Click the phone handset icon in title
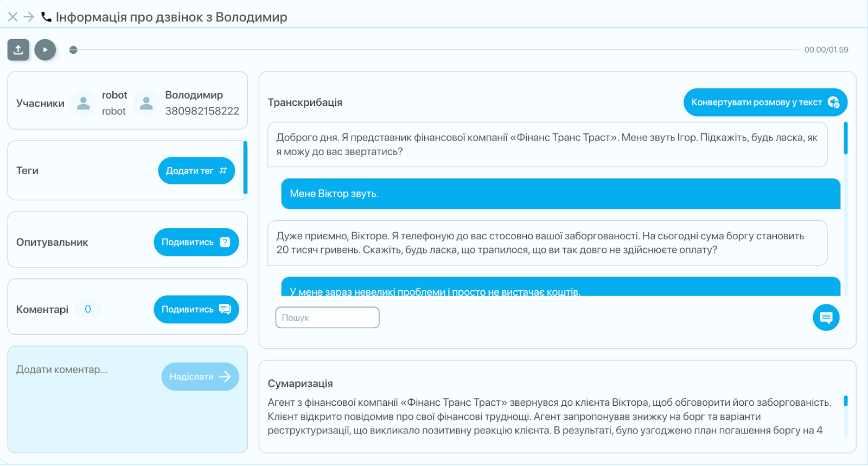This screenshot has width=868, height=466. [47, 17]
